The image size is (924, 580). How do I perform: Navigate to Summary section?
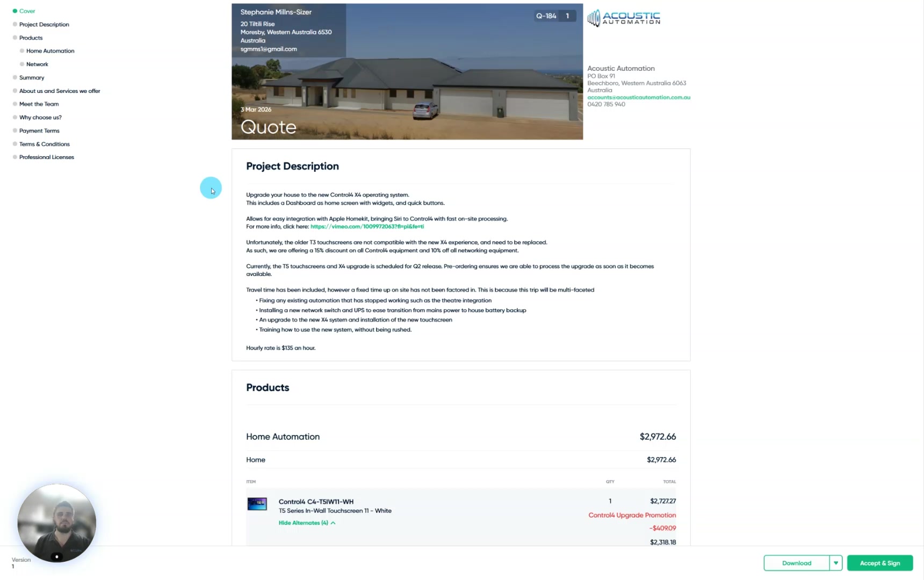pyautogui.click(x=32, y=78)
